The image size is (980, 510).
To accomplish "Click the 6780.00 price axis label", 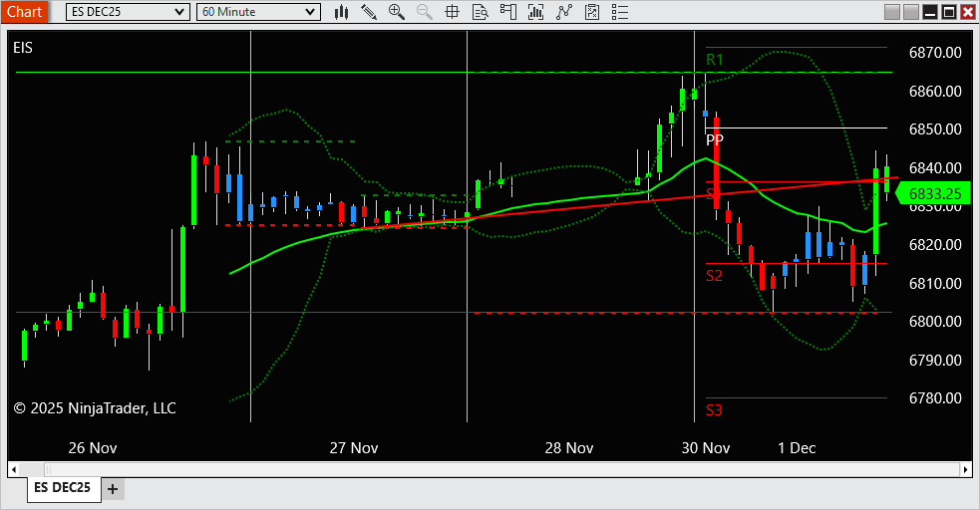I will [935, 398].
